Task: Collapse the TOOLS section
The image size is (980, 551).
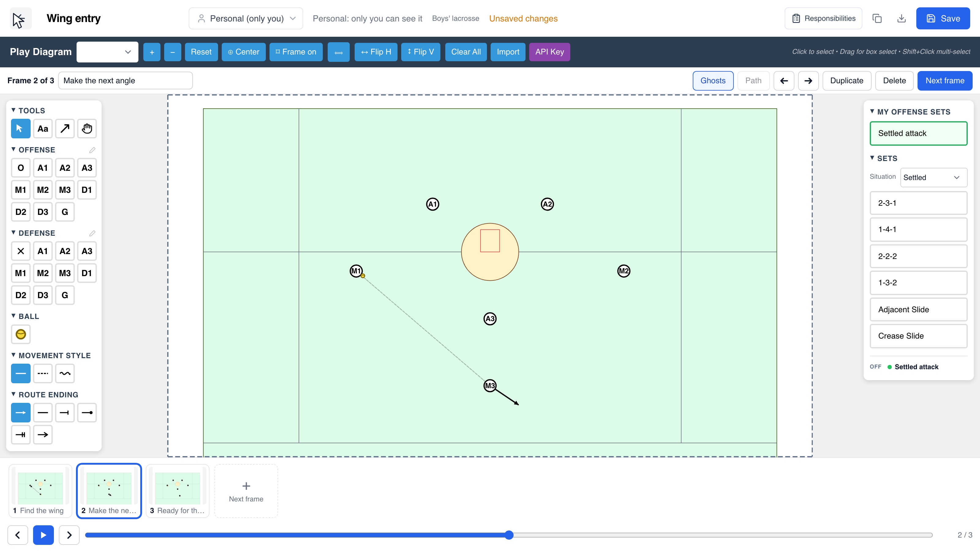Action: pyautogui.click(x=28, y=110)
